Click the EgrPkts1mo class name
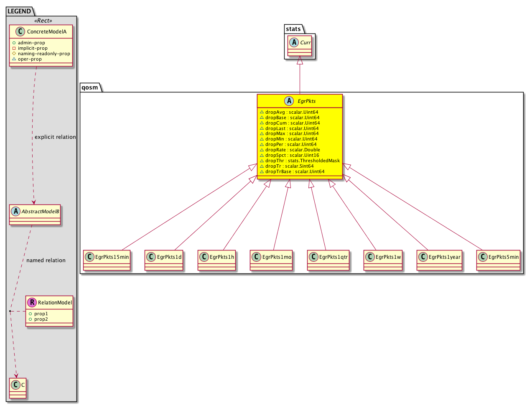This screenshot has height=406, width=532. [277, 257]
